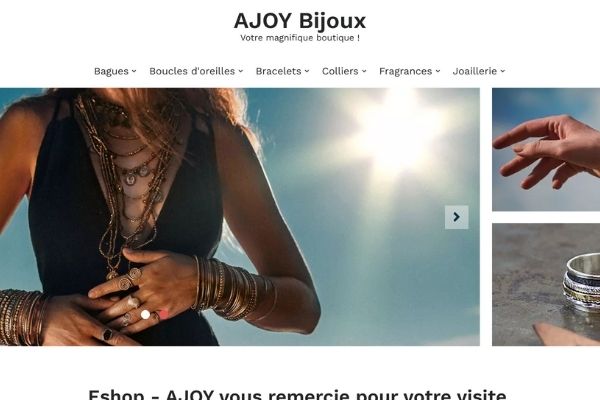
Task: Click the AJOY Bijoux site title
Action: point(300,21)
